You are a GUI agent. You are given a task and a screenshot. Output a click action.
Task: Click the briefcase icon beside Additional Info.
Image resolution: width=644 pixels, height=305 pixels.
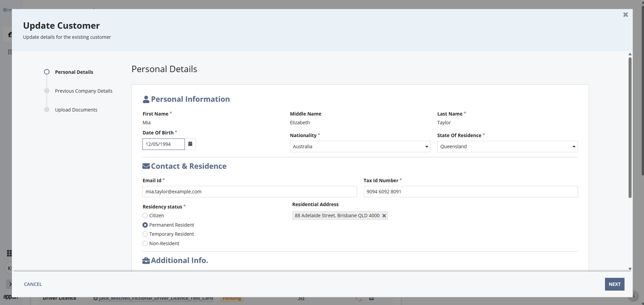pos(146,261)
